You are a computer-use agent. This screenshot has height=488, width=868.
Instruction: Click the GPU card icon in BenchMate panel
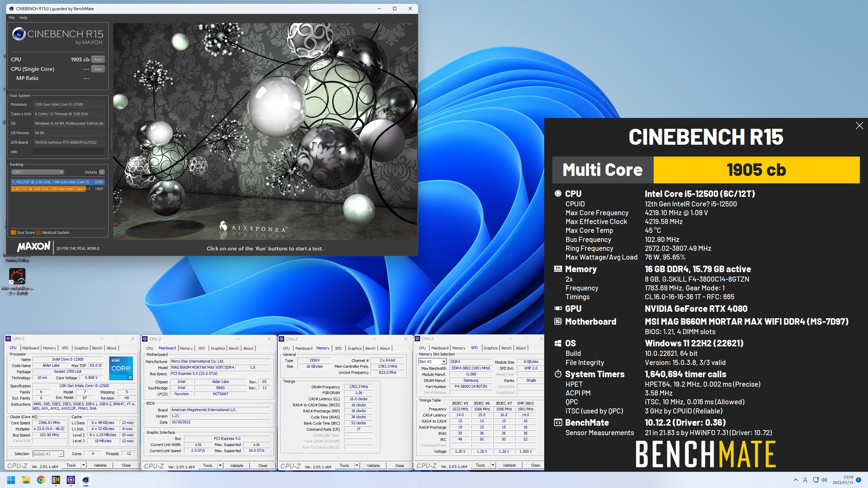(558, 308)
